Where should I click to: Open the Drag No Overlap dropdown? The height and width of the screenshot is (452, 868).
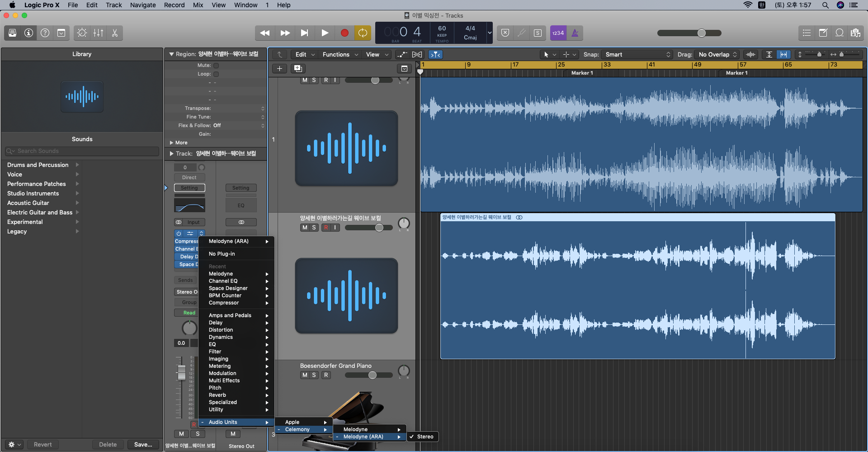pos(717,55)
